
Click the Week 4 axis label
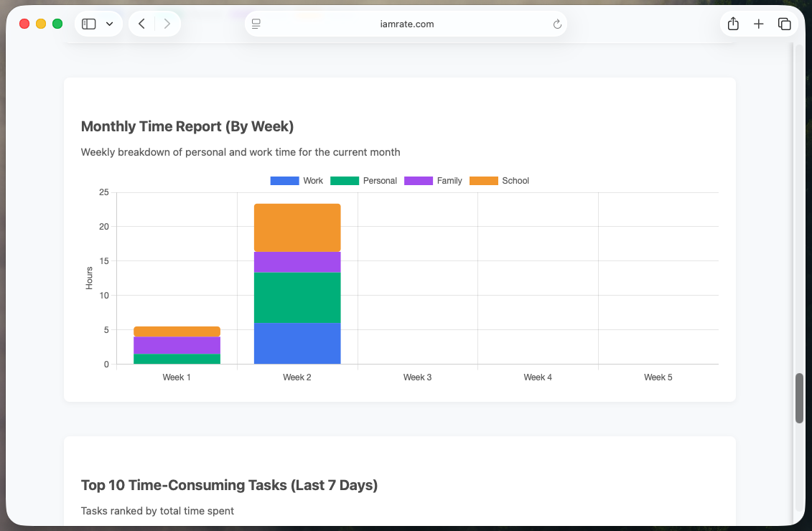click(x=538, y=377)
